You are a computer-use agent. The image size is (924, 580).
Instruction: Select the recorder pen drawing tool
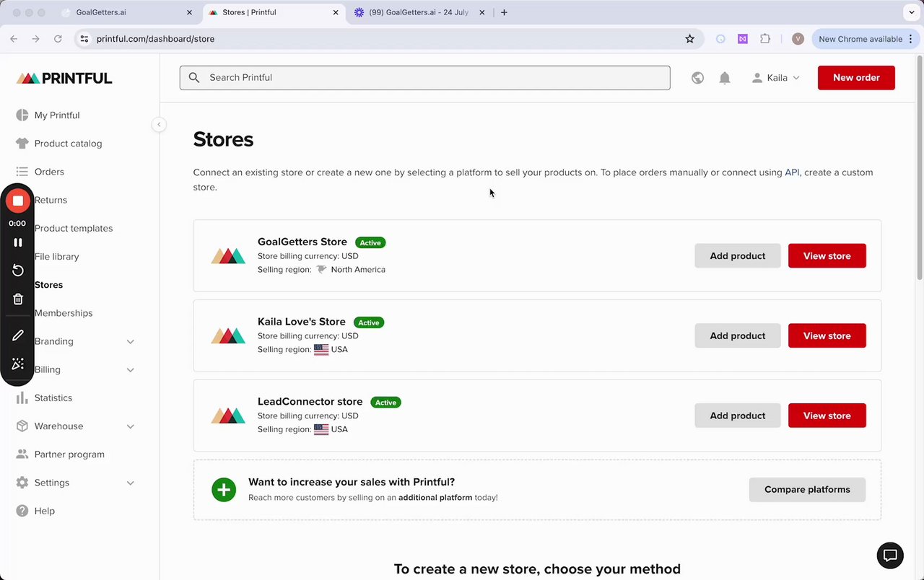click(x=18, y=335)
